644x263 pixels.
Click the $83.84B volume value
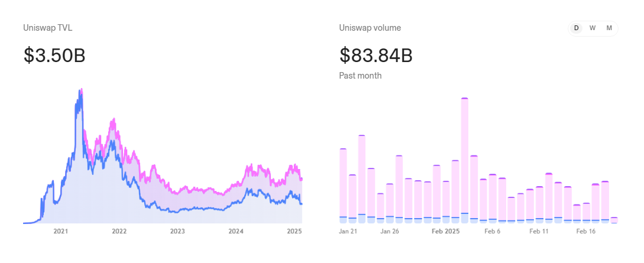pyautogui.click(x=376, y=56)
